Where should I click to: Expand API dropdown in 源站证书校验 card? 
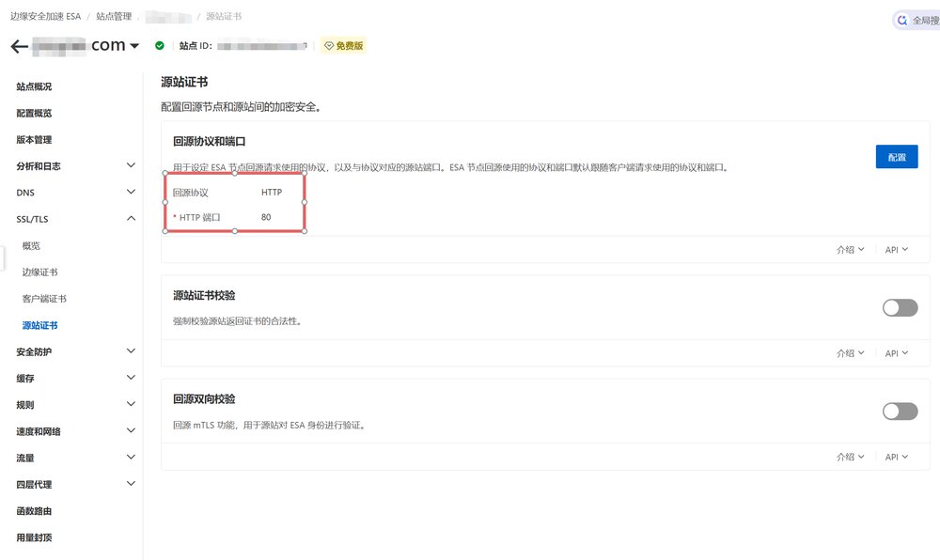(897, 353)
